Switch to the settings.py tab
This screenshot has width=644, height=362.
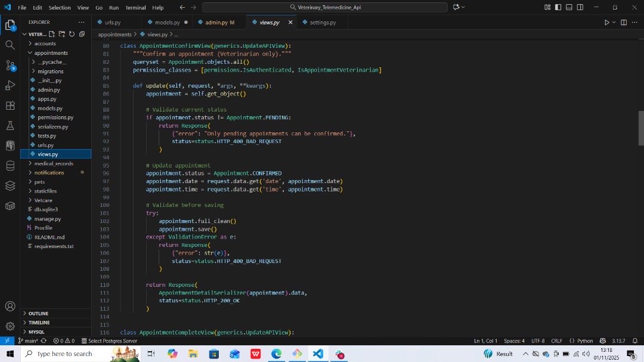pos(322,22)
